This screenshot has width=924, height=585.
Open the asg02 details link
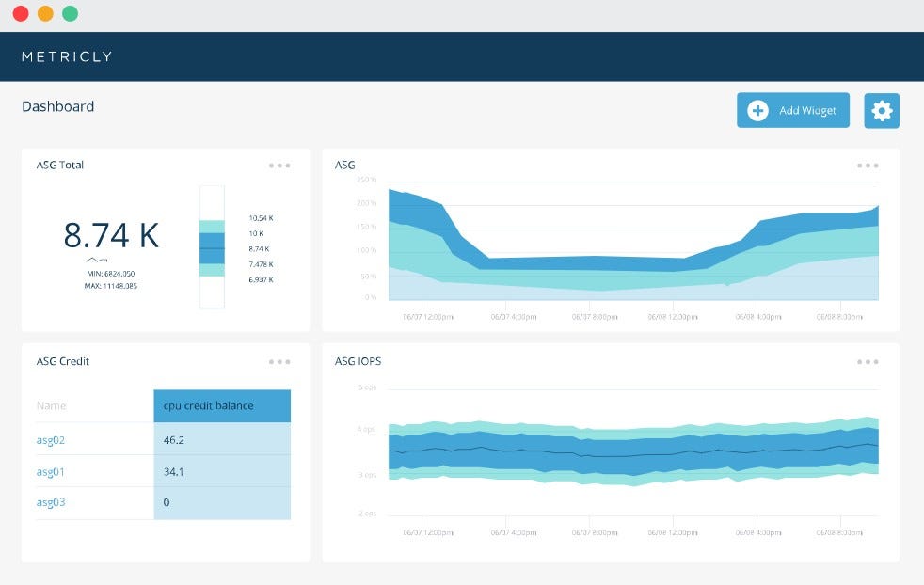(50, 439)
